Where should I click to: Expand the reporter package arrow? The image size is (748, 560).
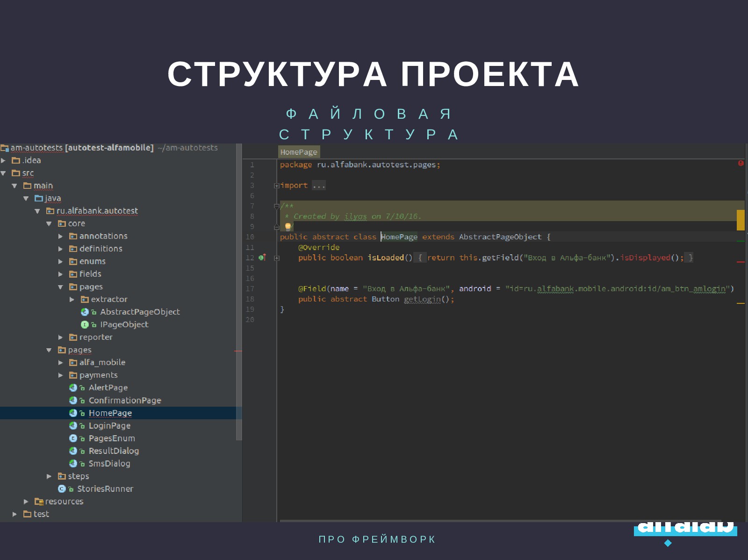(60, 337)
